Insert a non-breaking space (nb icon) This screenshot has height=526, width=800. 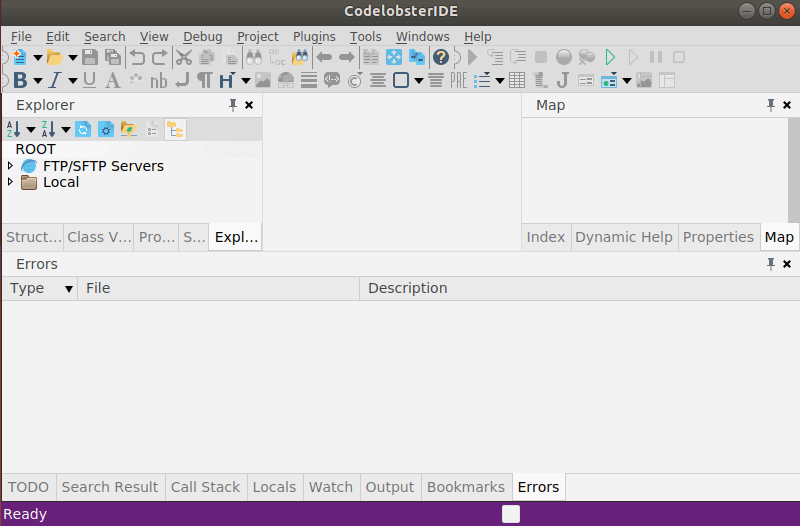click(x=159, y=81)
